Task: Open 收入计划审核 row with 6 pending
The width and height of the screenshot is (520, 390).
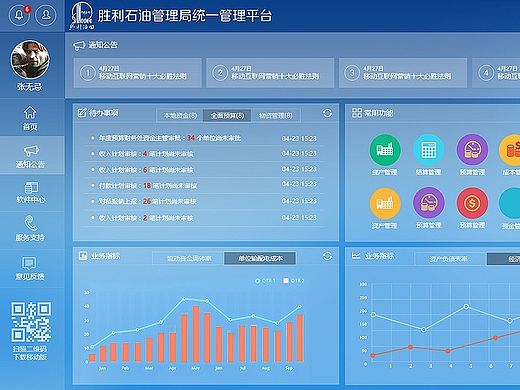Action: click(x=203, y=170)
